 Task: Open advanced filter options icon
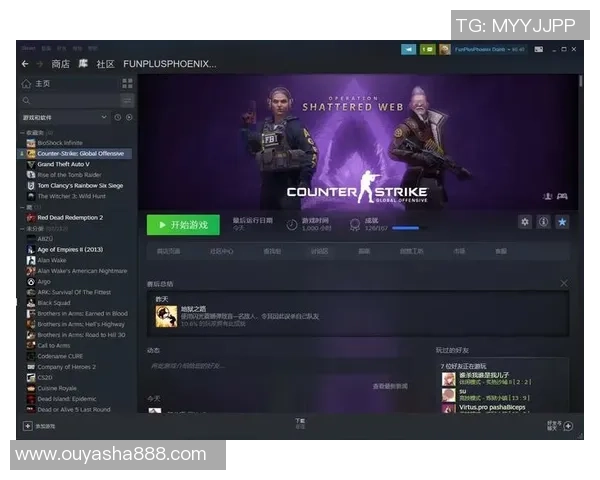click(127, 100)
